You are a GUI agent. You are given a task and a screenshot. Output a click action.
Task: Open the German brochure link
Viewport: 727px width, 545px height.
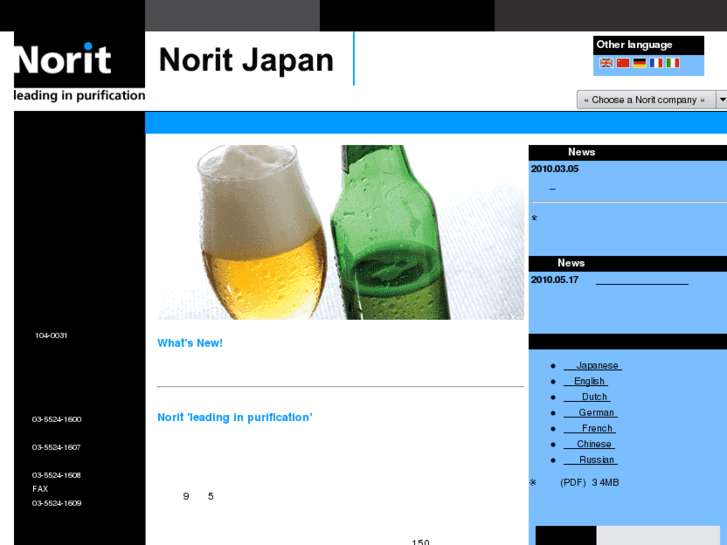pyautogui.click(x=590, y=413)
